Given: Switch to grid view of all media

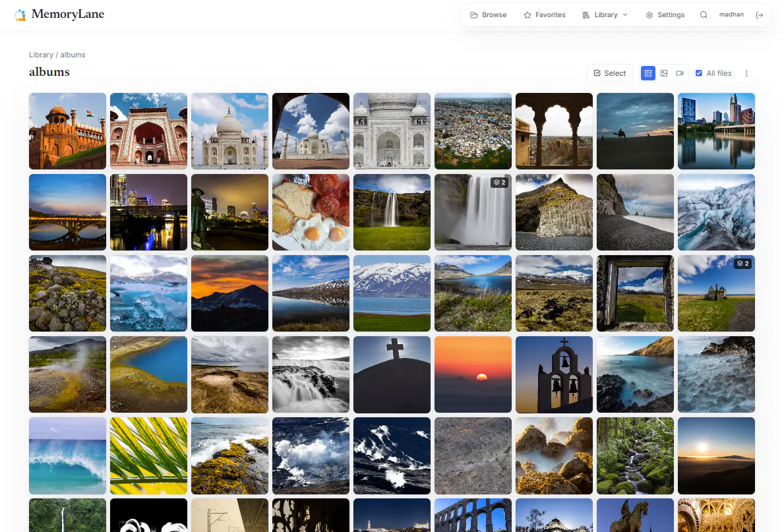Looking at the screenshot, I should (x=648, y=73).
